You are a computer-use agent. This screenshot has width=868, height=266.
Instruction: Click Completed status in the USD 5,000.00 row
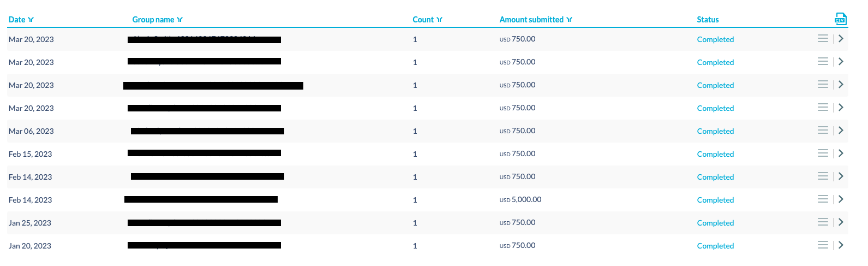point(715,200)
